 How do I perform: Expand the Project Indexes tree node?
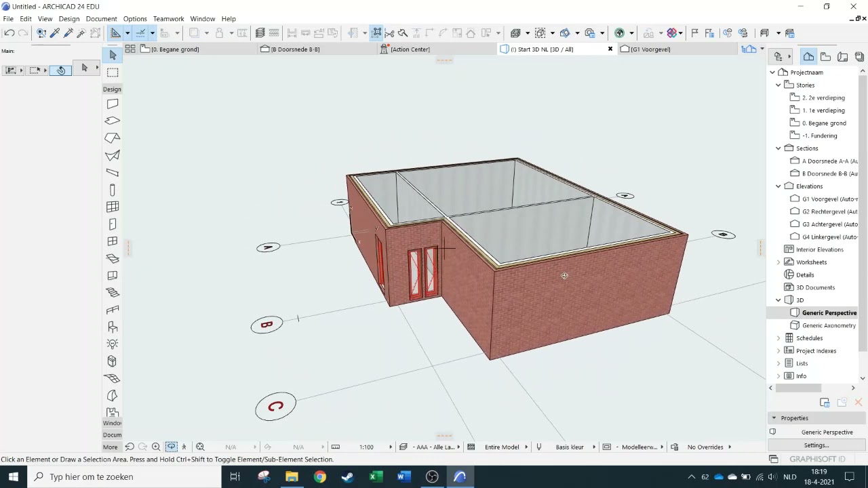[778, 350]
